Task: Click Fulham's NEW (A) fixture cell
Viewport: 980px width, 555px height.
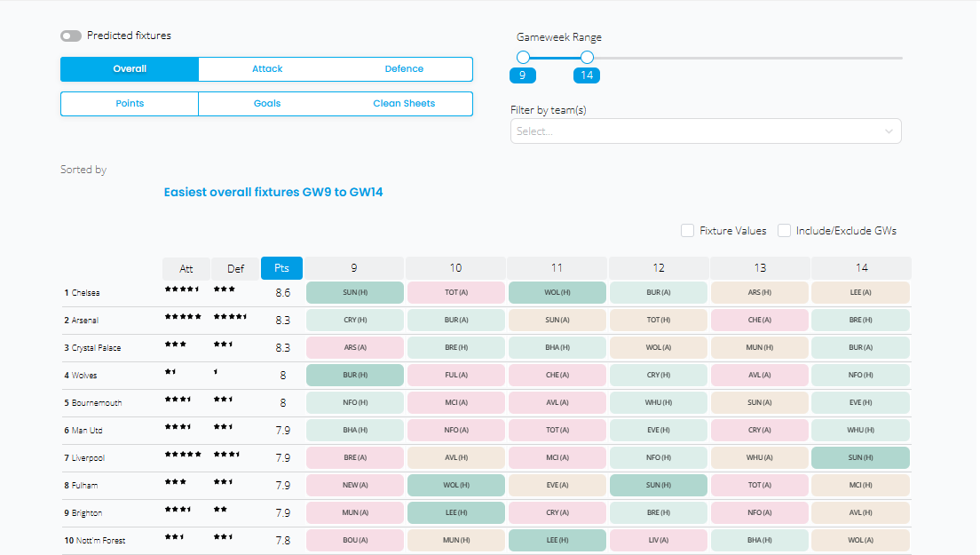Action: point(355,485)
